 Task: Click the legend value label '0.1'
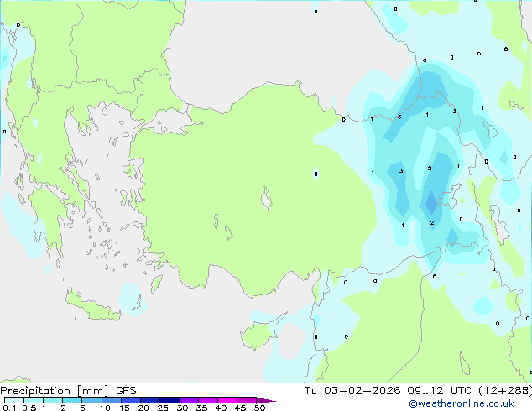click(x=9, y=408)
